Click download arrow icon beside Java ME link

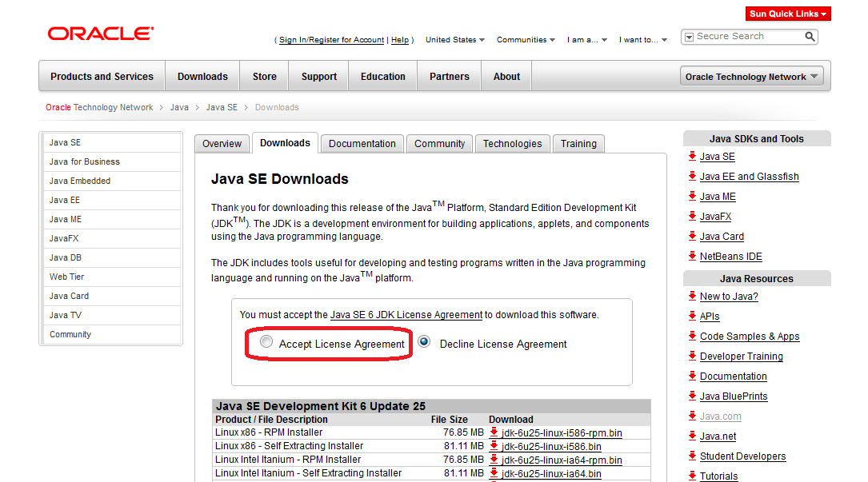[x=692, y=196]
